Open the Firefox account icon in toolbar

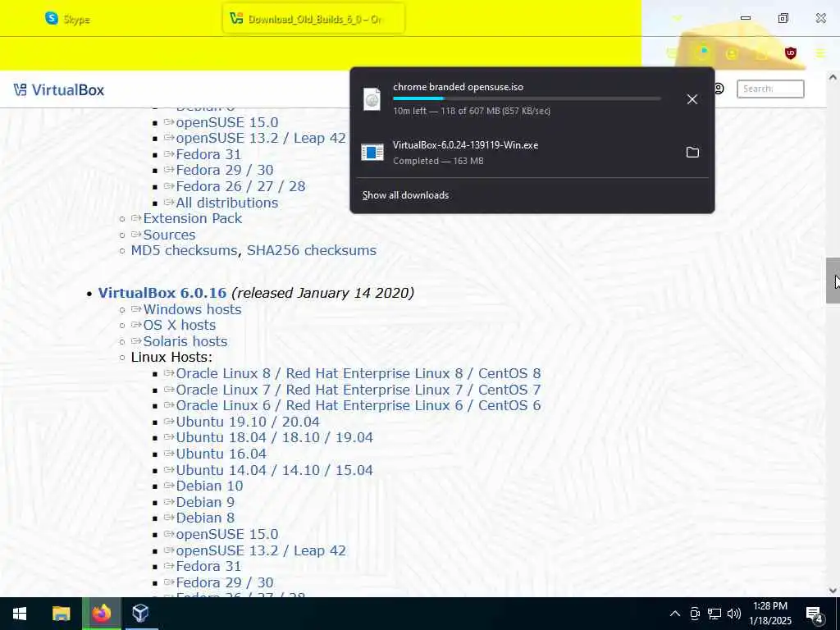(x=731, y=53)
